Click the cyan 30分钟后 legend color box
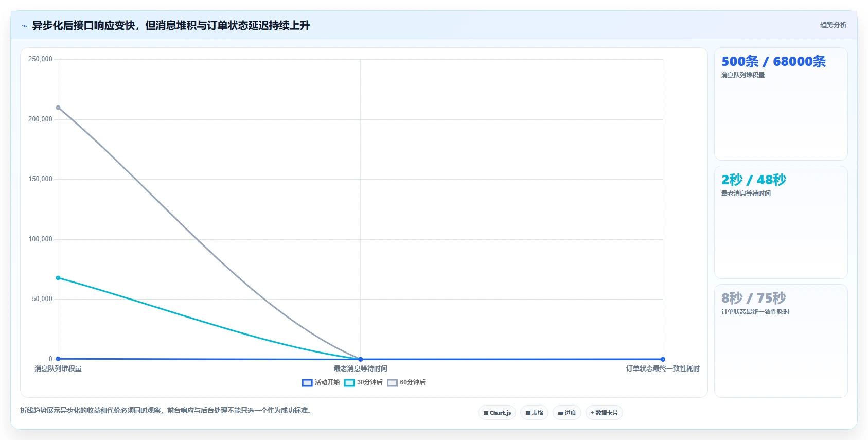The image size is (868, 440). click(x=349, y=383)
